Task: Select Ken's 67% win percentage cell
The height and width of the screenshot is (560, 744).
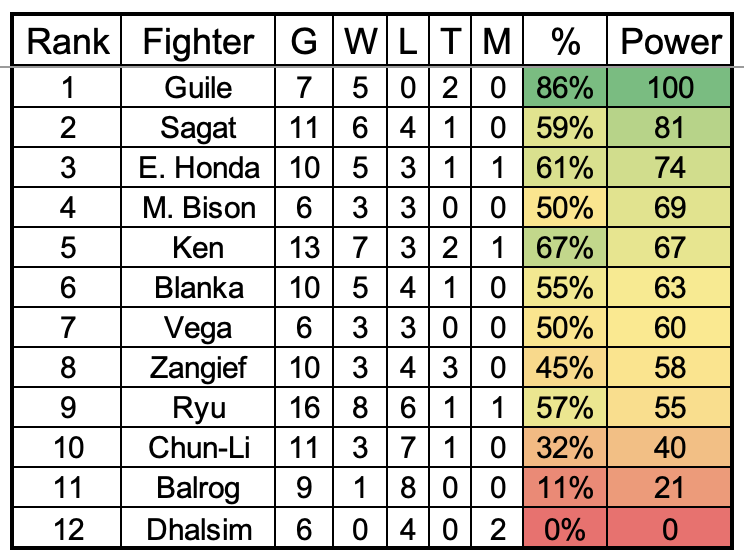Action: 565,247
